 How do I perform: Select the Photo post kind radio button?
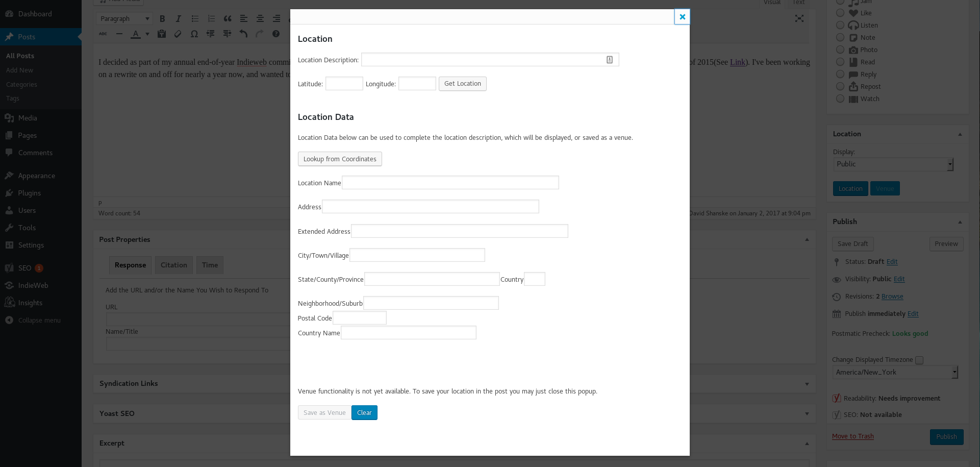(x=840, y=50)
